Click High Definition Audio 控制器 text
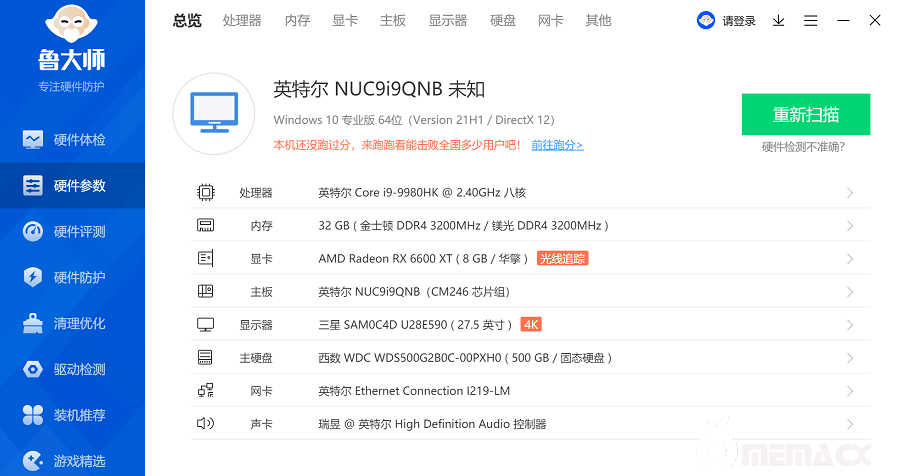 point(432,424)
